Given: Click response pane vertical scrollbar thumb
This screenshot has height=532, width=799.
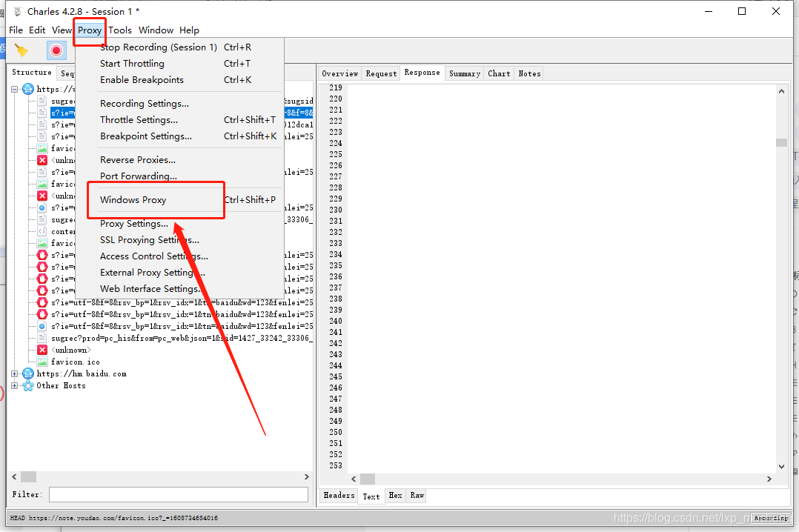Looking at the screenshot, I should 781,143.
